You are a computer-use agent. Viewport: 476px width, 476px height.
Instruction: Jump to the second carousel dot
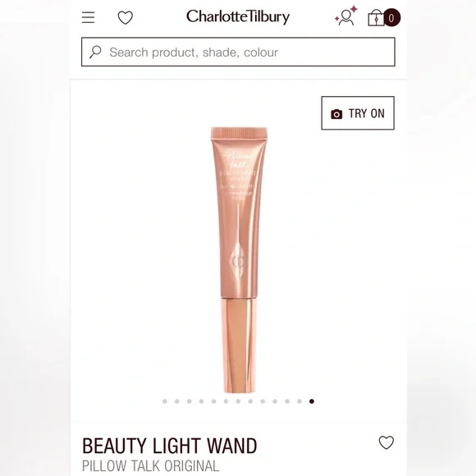click(x=177, y=401)
